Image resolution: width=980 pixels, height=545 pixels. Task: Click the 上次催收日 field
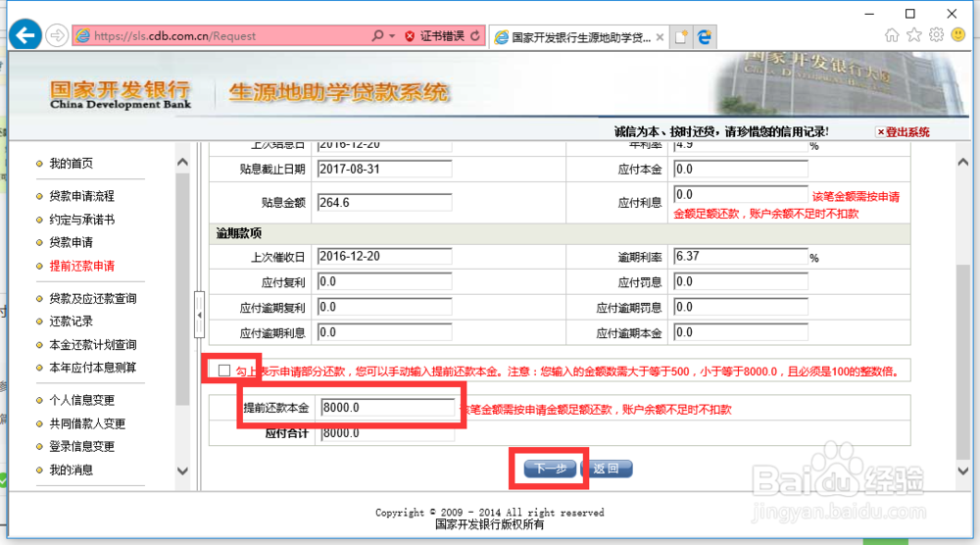(384, 256)
